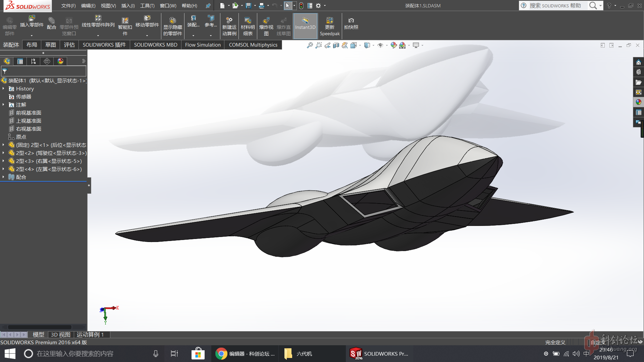Switch to the PropertyManager tab icon
This screenshot has width=644, height=362.
tap(20, 61)
